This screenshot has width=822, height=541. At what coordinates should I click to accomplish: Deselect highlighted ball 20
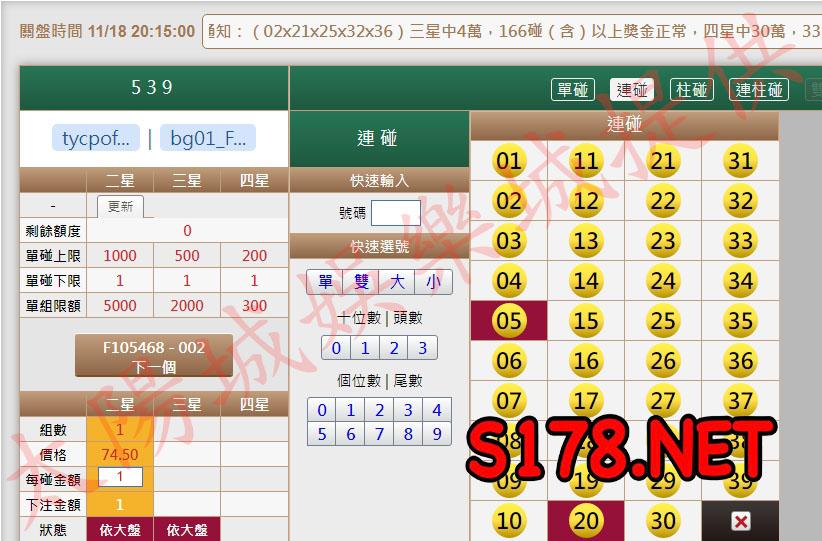pos(586,521)
